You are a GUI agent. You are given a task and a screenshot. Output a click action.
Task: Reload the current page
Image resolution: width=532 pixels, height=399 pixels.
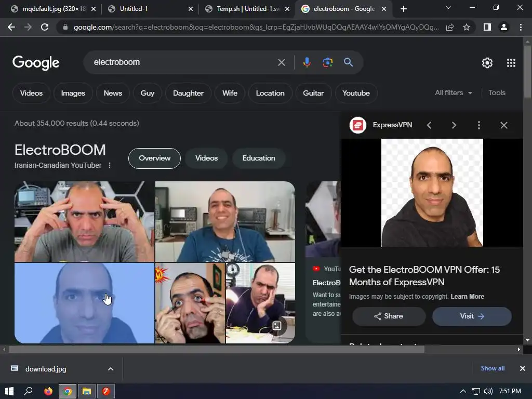(45, 27)
